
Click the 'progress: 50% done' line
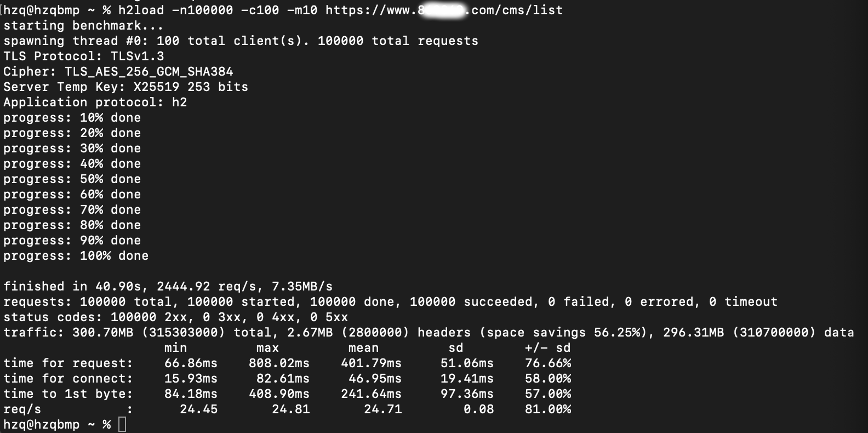tap(72, 179)
